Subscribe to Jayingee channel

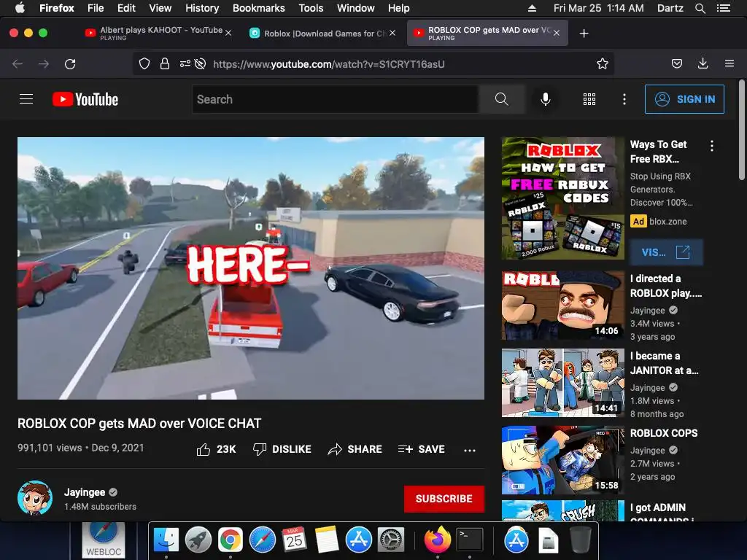(x=444, y=499)
